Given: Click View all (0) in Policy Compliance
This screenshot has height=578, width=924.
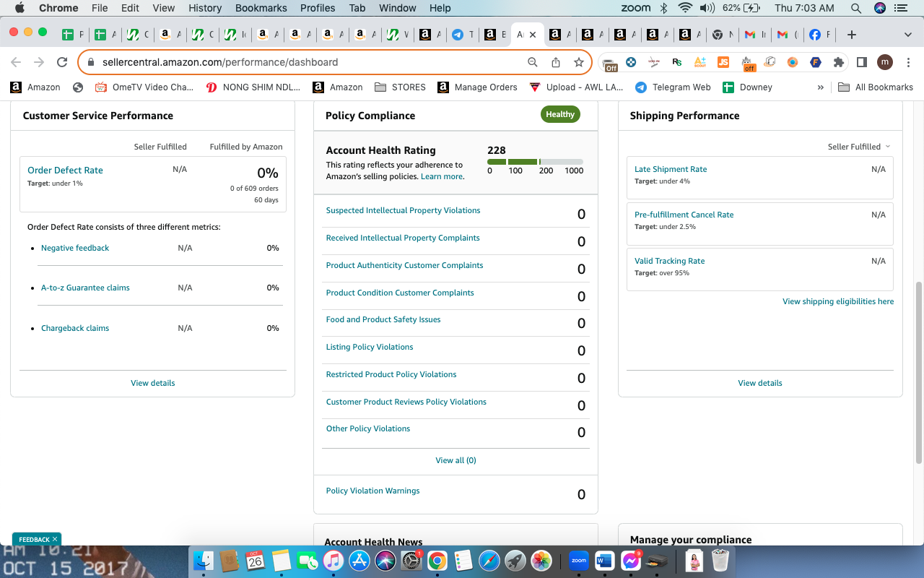Looking at the screenshot, I should (456, 460).
